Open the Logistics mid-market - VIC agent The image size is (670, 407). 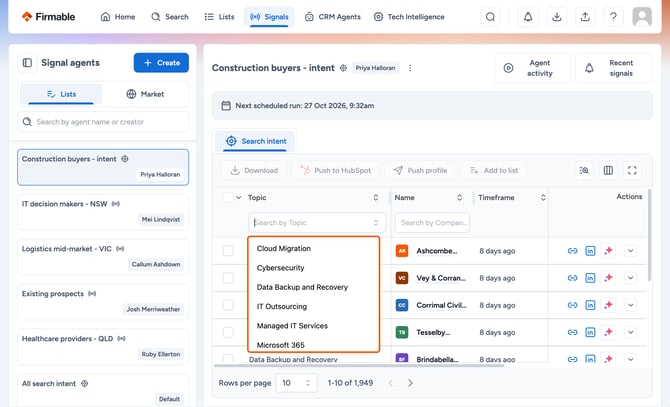point(103,257)
